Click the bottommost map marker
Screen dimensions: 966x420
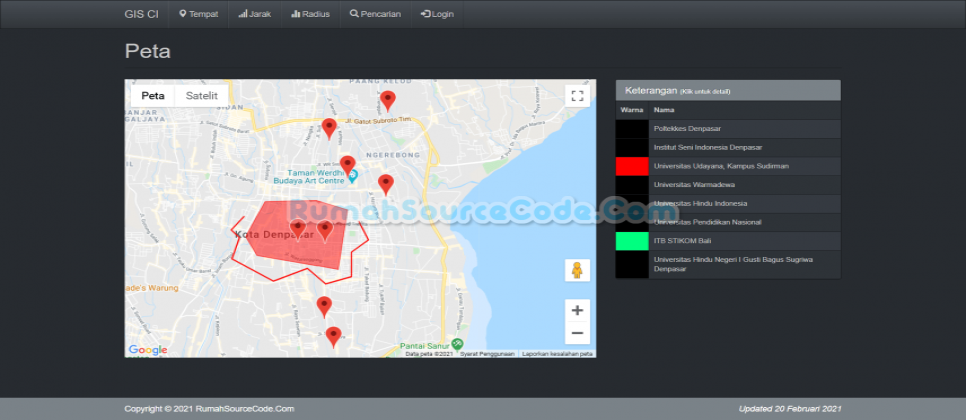point(333,337)
